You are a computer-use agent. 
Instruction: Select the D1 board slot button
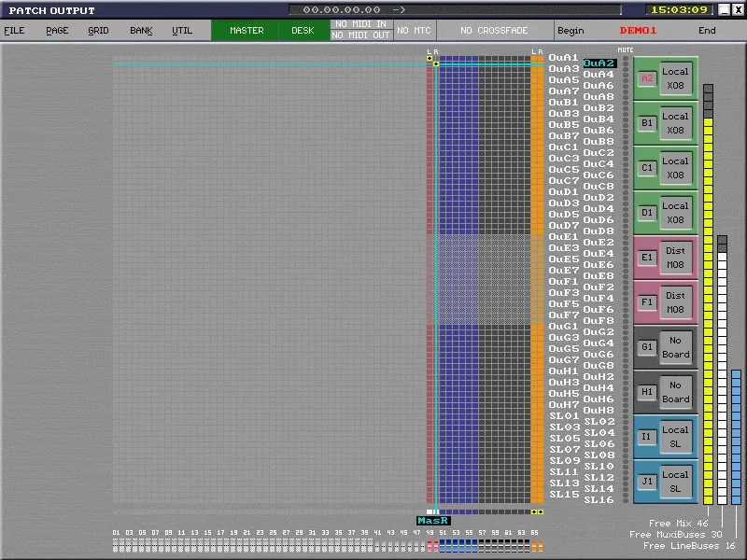(647, 213)
